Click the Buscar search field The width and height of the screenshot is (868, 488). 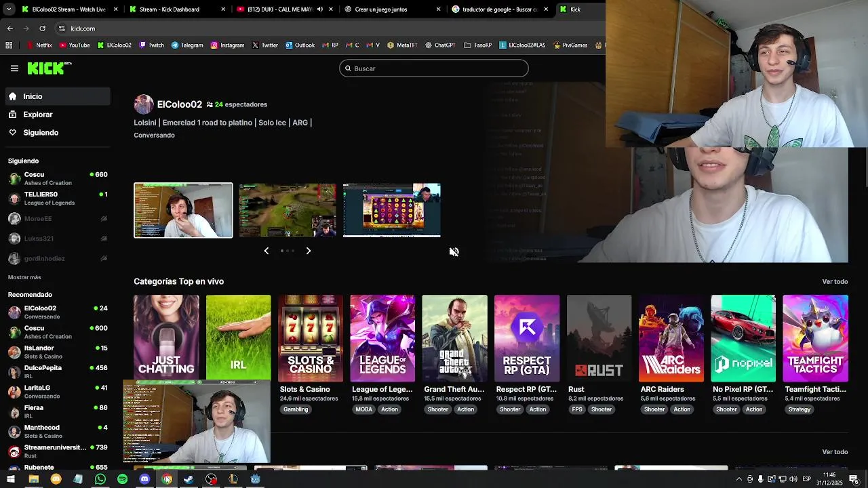434,68
